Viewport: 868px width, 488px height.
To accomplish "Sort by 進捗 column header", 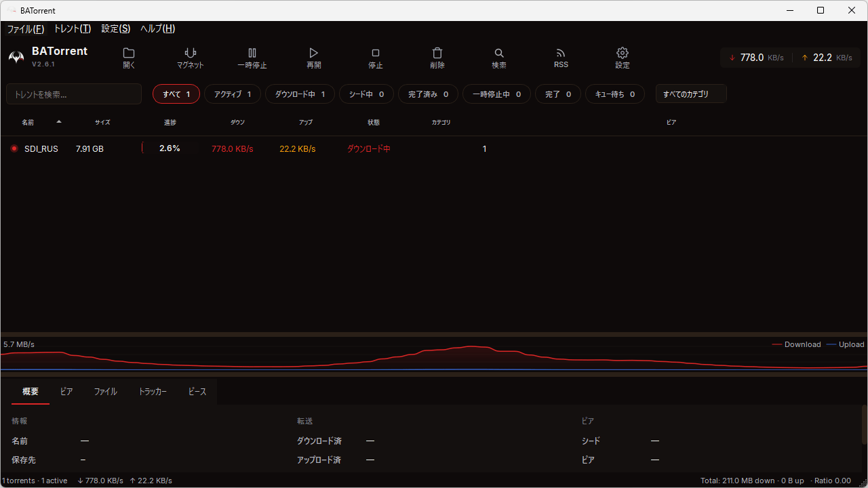I will tap(170, 123).
